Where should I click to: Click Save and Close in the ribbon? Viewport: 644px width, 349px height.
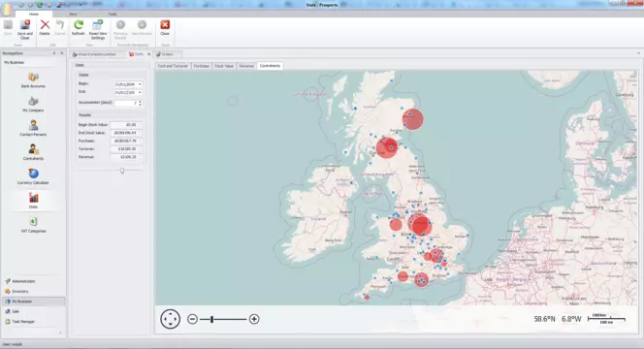click(25, 29)
